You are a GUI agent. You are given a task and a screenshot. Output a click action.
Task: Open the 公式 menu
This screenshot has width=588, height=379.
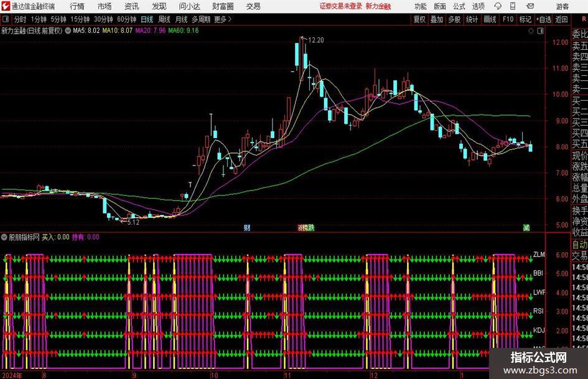pyautogui.click(x=459, y=6)
